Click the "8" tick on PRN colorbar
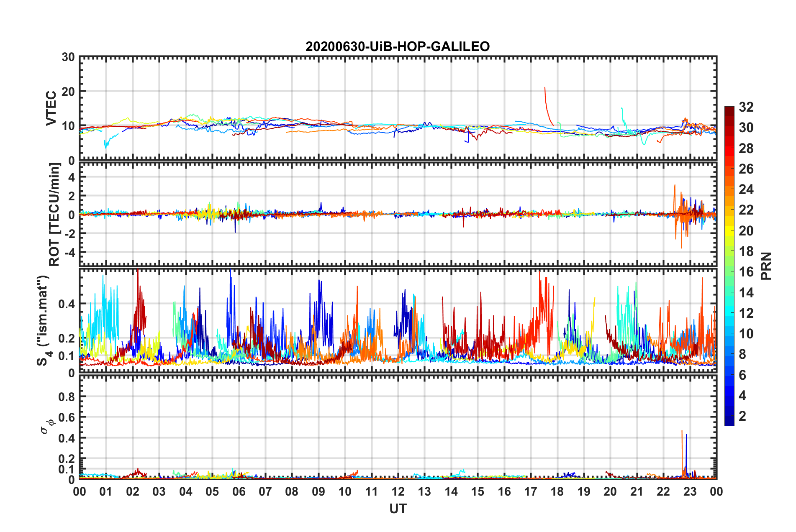The width and height of the screenshot is (796, 532). 742,354
